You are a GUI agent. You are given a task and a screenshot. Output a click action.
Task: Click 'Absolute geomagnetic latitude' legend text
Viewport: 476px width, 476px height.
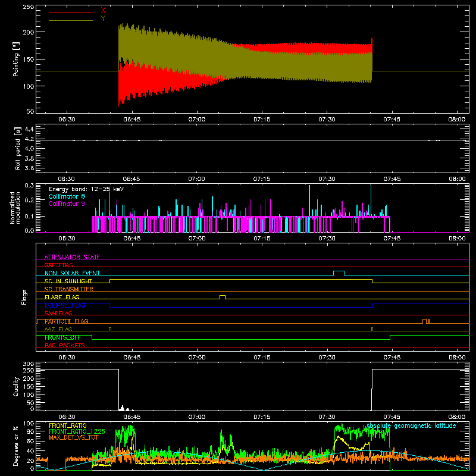tap(411, 426)
